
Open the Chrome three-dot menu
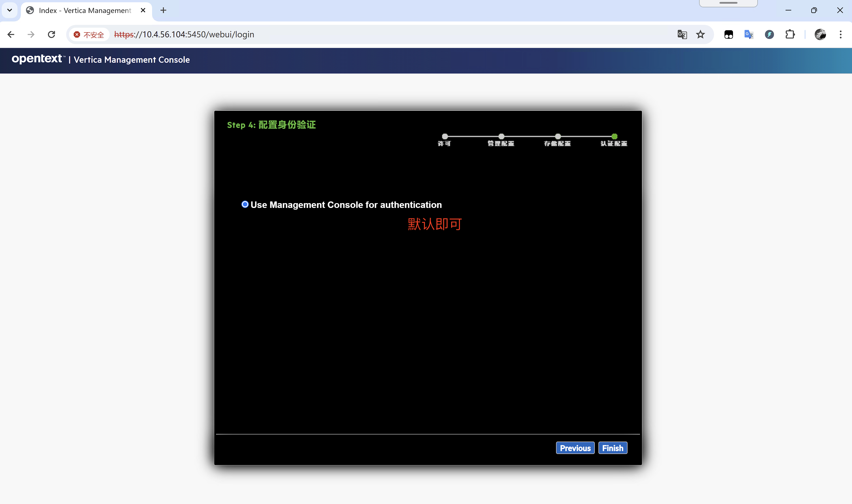[x=840, y=34]
